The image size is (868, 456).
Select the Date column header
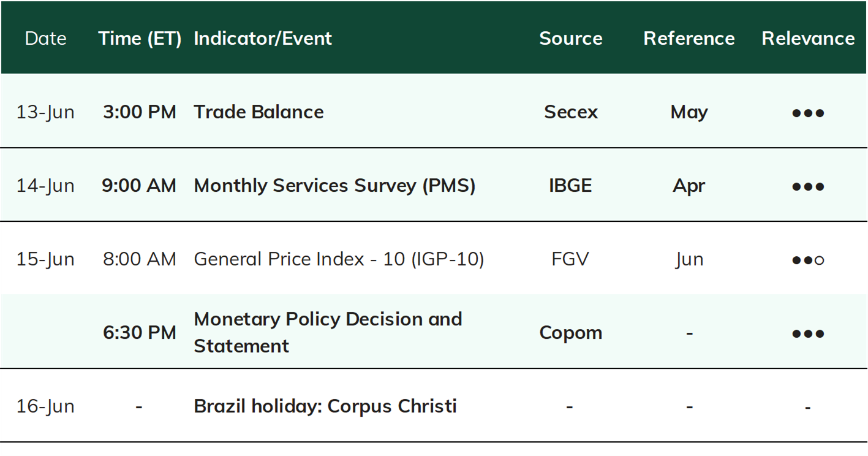tap(45, 38)
